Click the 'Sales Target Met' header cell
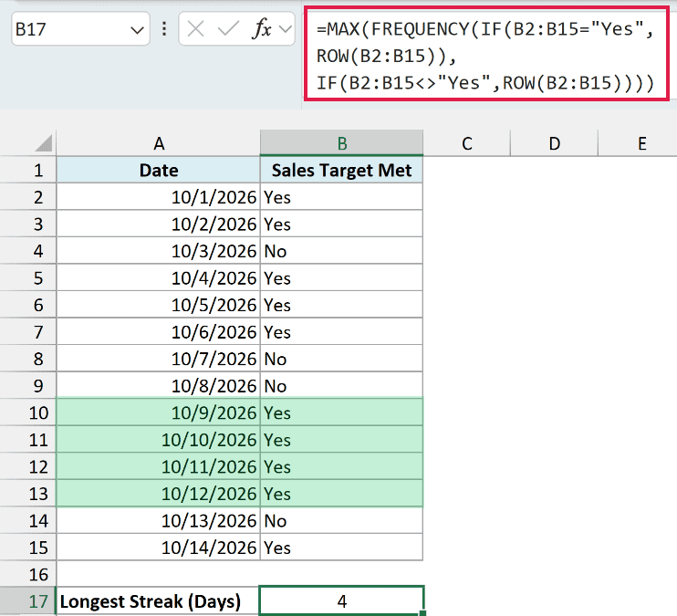This screenshot has height=616, width=677. (x=341, y=171)
